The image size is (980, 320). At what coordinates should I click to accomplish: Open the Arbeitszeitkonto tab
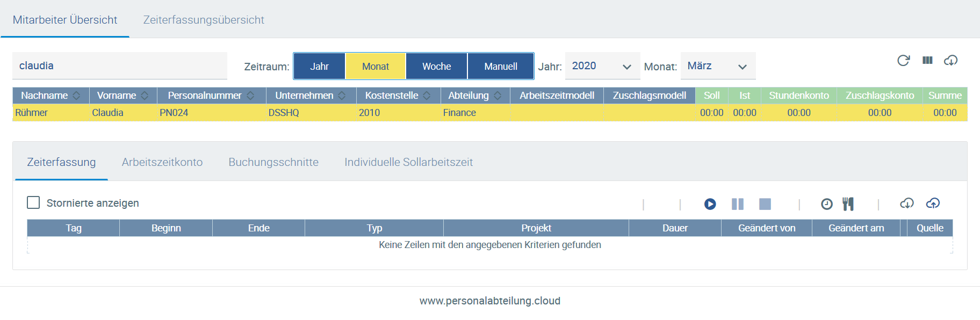pos(162,162)
